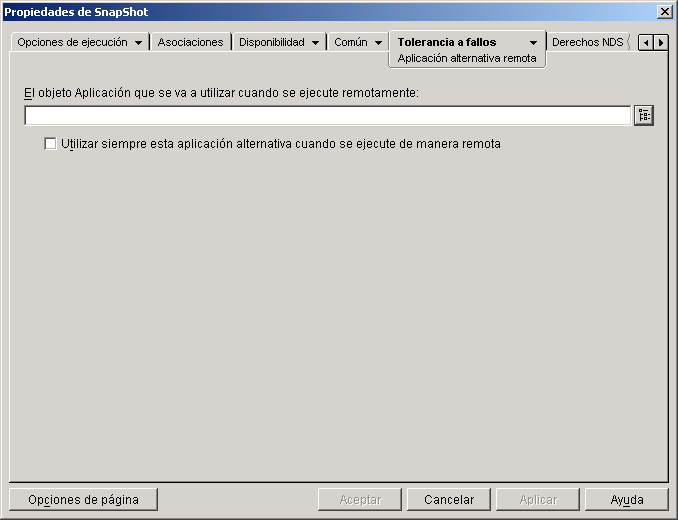Image resolution: width=678 pixels, height=520 pixels.
Task: Expand the Tolerancia a fallos dropdown arrow
Action: tap(534, 42)
